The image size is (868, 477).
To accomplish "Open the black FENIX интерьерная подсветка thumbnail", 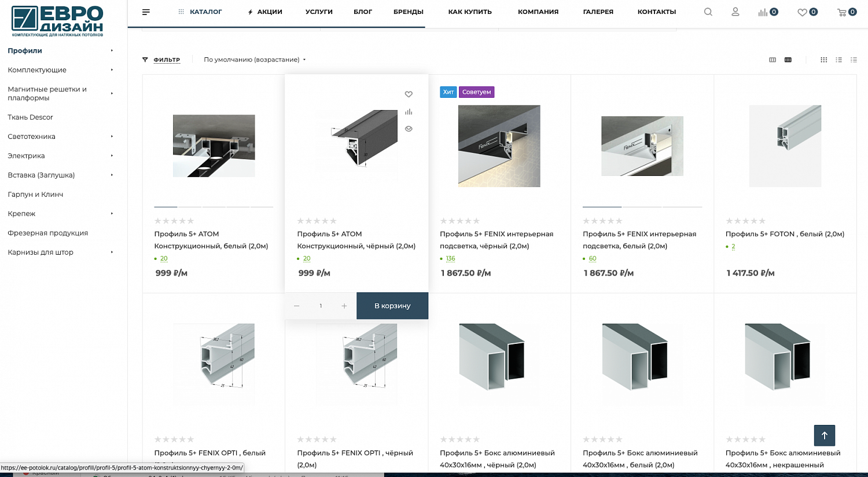I will pyautogui.click(x=499, y=146).
